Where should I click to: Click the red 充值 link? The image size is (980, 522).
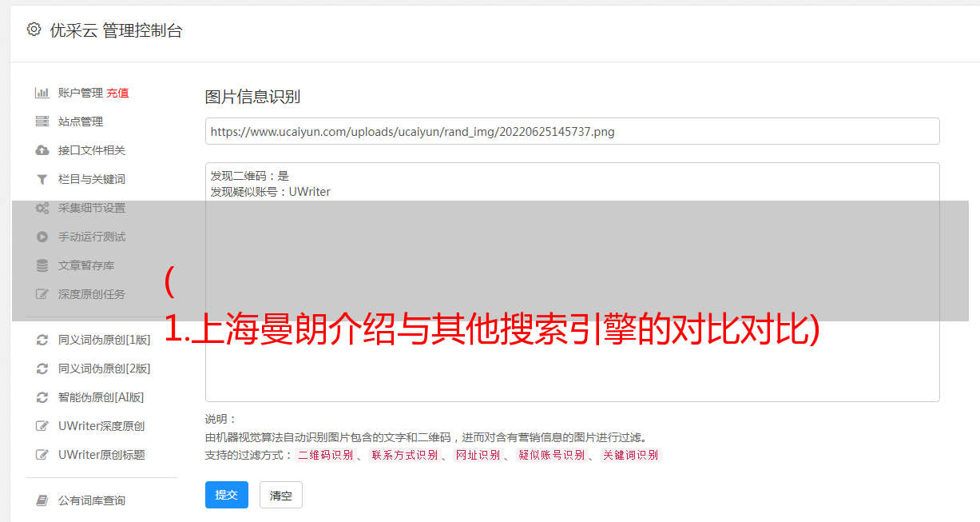point(117,93)
